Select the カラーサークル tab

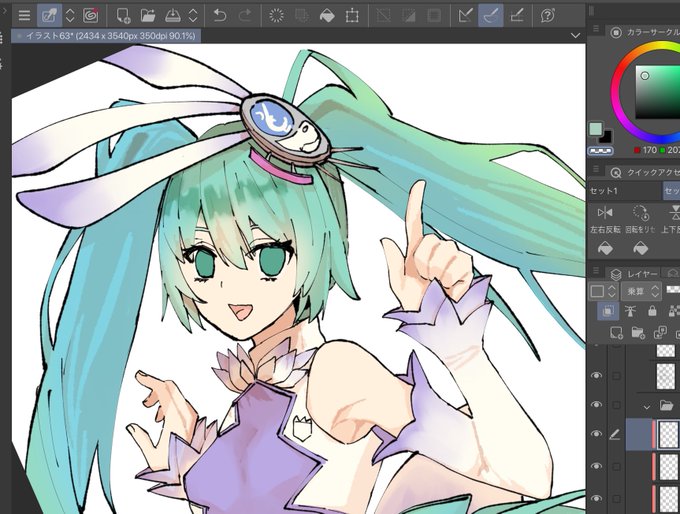tap(645, 32)
